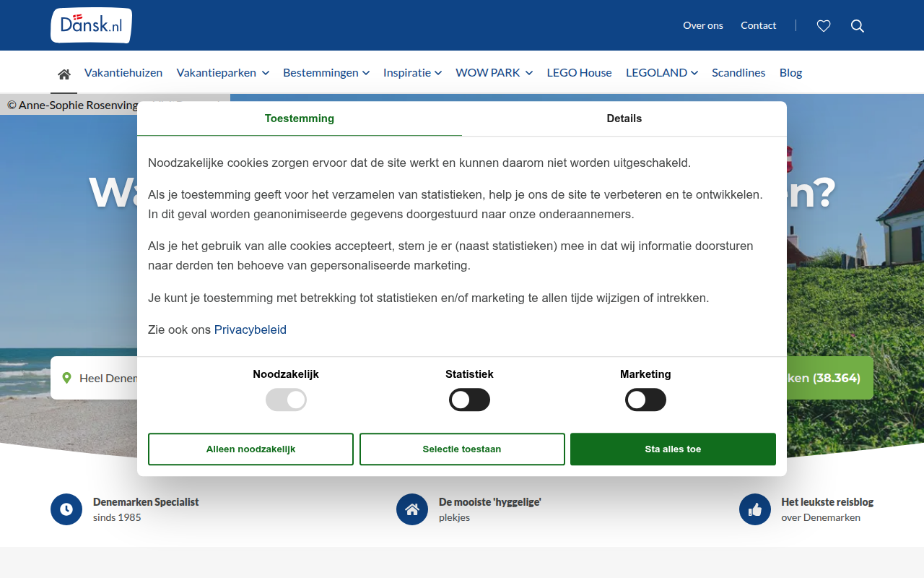Click the green search button showing 38.364
Screen dimensions: 924x578
coord(829,378)
